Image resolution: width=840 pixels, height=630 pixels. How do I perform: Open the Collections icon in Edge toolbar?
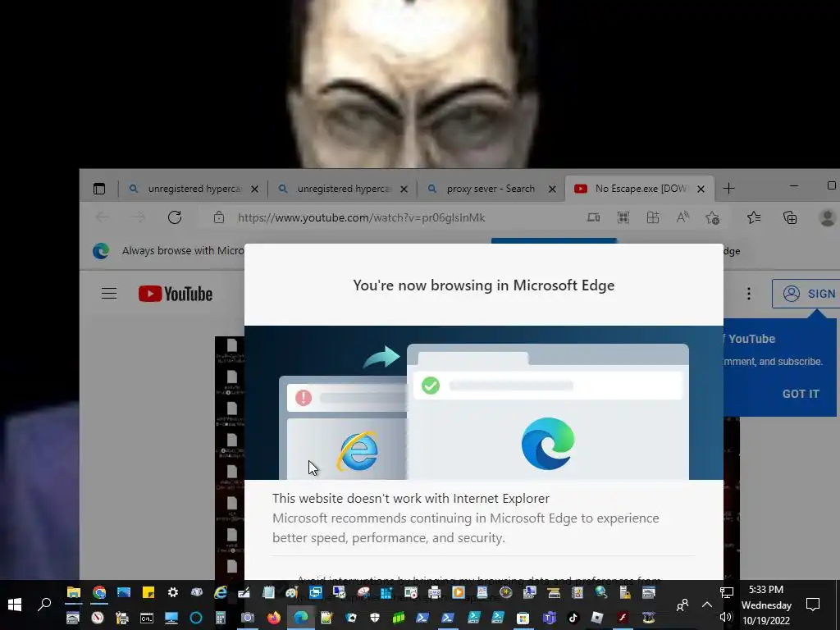pos(790,217)
